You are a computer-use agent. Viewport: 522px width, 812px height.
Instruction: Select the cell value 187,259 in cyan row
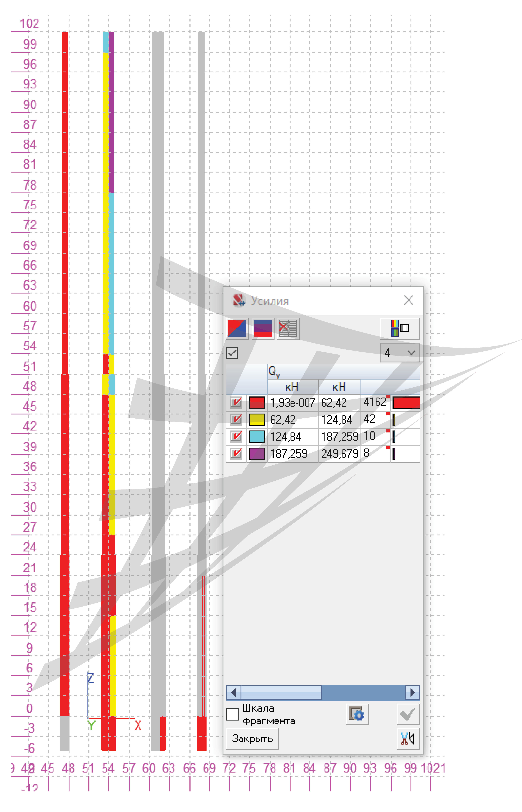tap(340, 437)
